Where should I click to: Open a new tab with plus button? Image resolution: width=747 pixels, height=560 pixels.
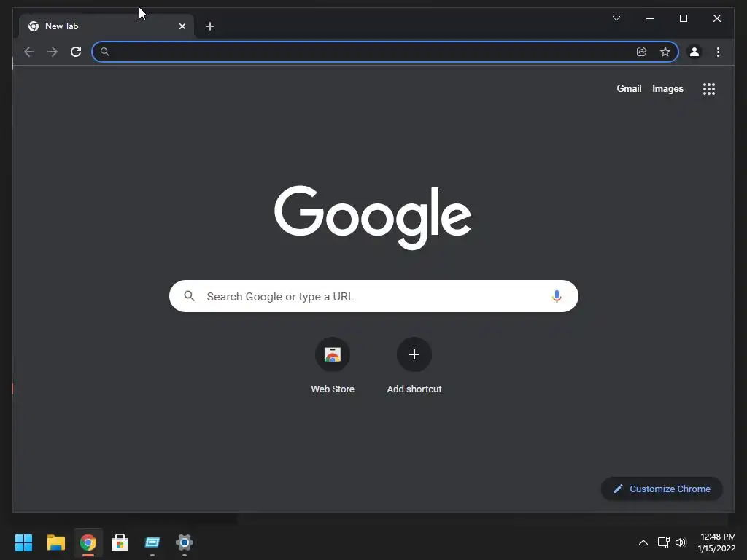click(x=209, y=26)
